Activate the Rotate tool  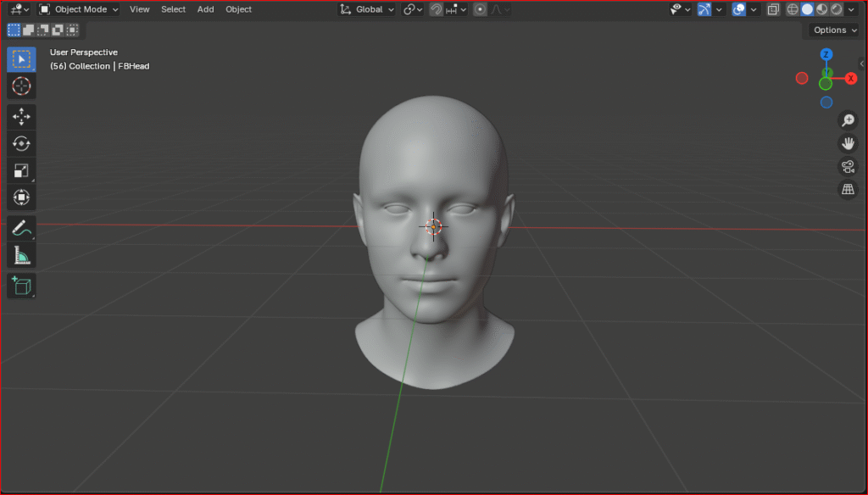pyautogui.click(x=21, y=143)
